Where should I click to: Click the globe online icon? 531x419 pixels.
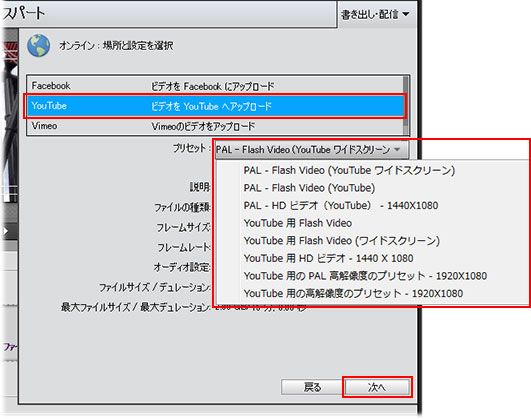39,45
